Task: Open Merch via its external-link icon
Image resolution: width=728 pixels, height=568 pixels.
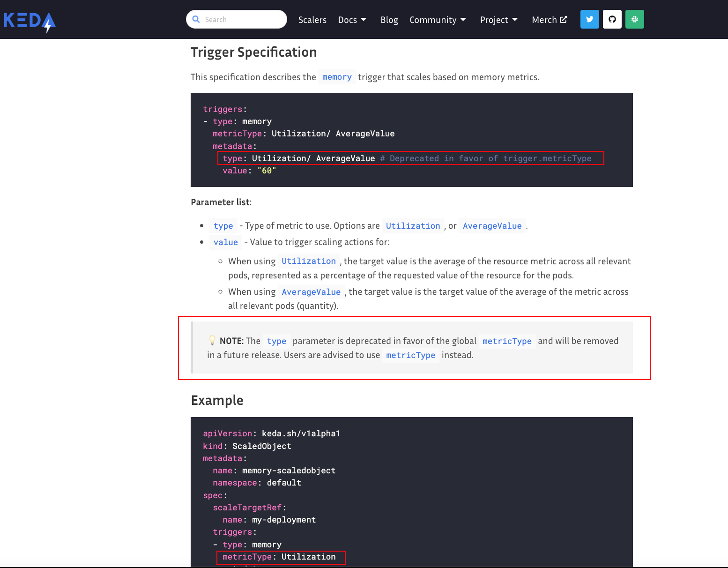Action: [563, 19]
